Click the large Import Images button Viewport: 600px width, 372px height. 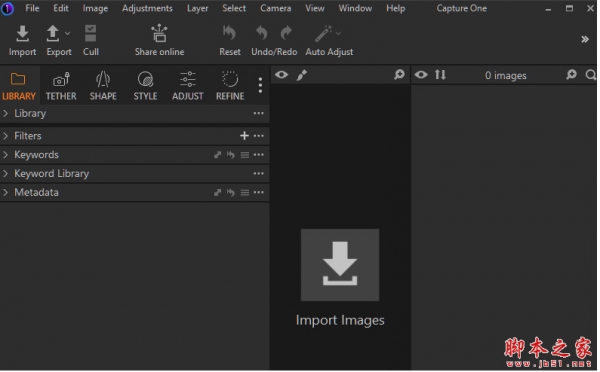340,265
